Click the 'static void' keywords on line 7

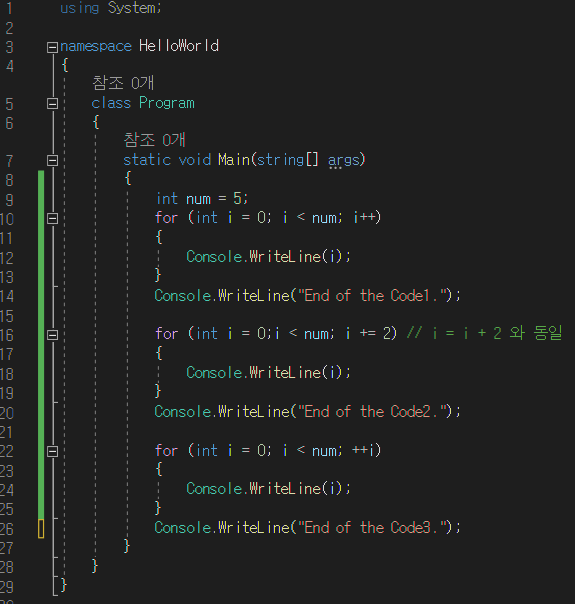click(167, 160)
